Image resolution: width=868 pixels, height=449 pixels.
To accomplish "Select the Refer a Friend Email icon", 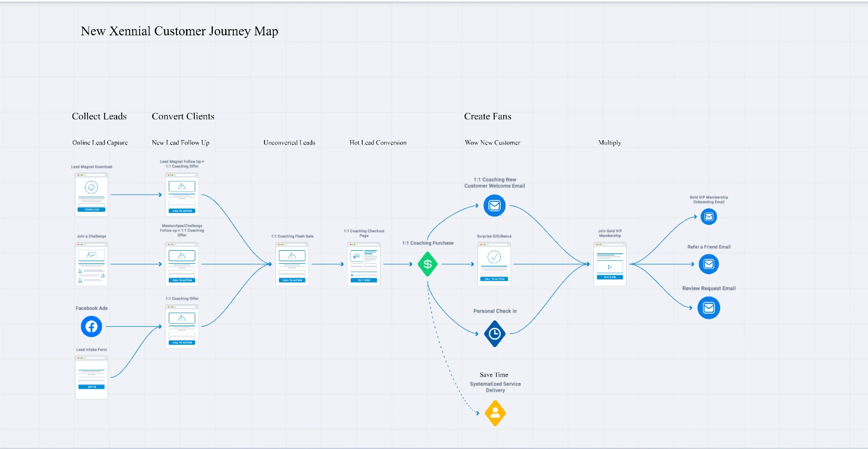I will (709, 264).
